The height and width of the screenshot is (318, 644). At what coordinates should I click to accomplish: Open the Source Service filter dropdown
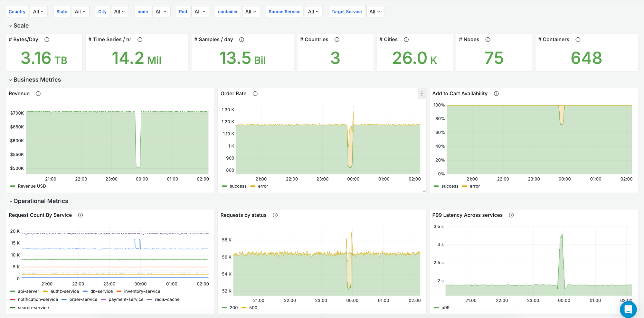pyautogui.click(x=314, y=12)
